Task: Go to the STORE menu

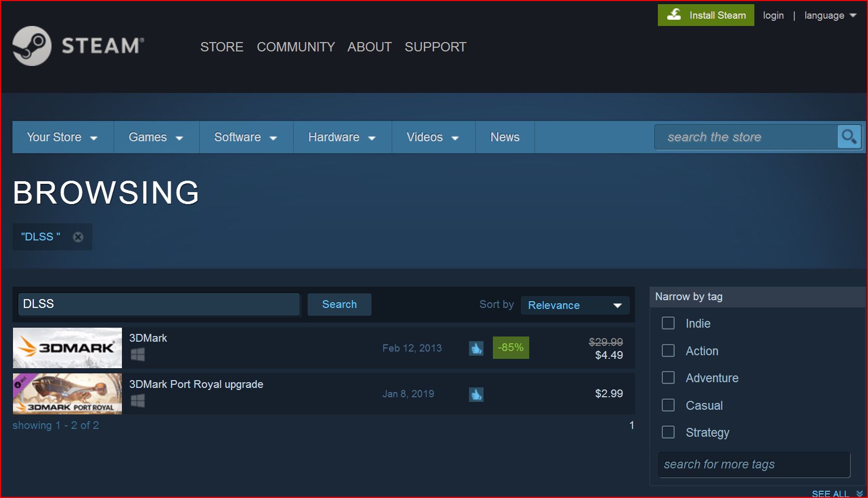Action: (x=222, y=47)
